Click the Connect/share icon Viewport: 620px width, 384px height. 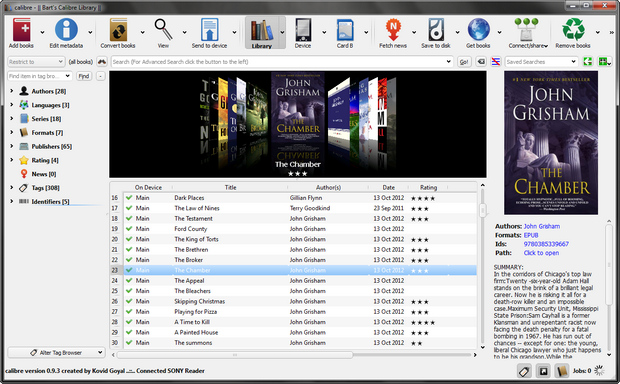(x=527, y=30)
